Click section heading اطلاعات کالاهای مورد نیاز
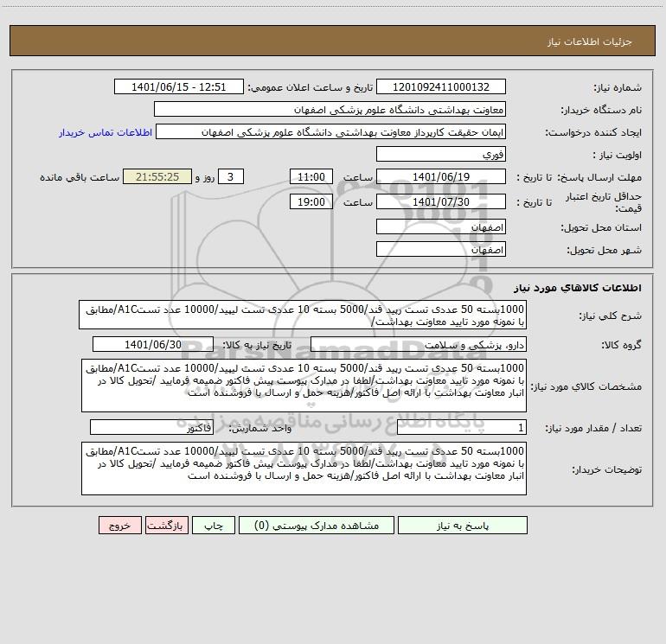 578,288
